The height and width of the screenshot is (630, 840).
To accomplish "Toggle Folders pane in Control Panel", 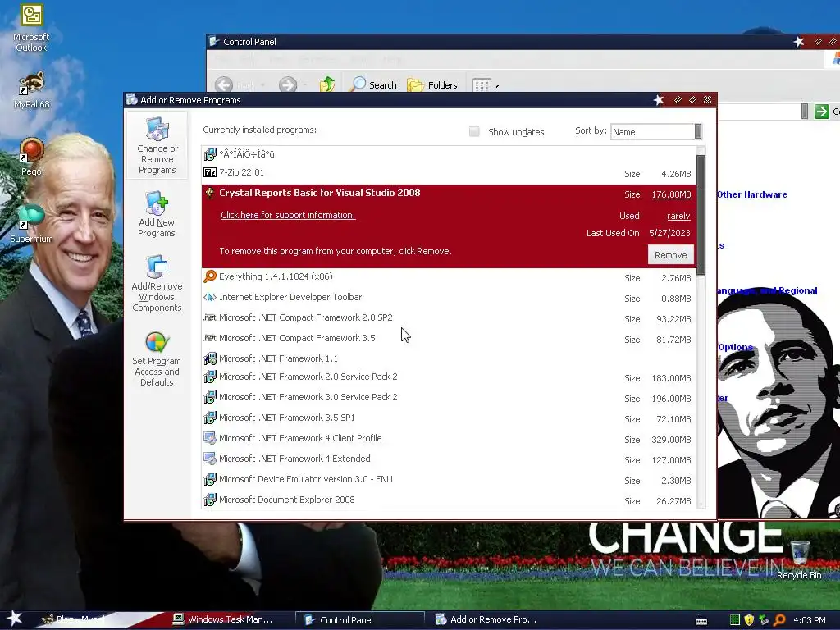I will pyautogui.click(x=432, y=84).
